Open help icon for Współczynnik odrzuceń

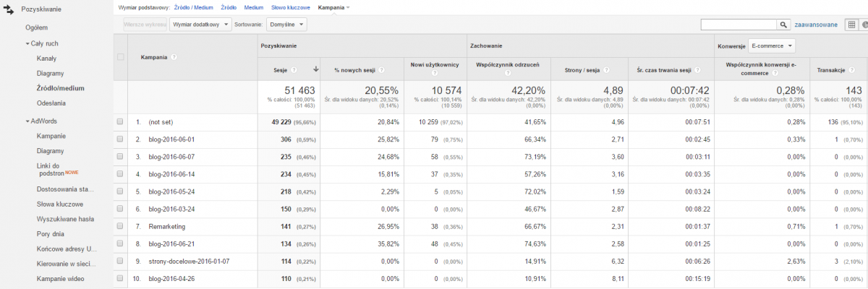coord(509,73)
